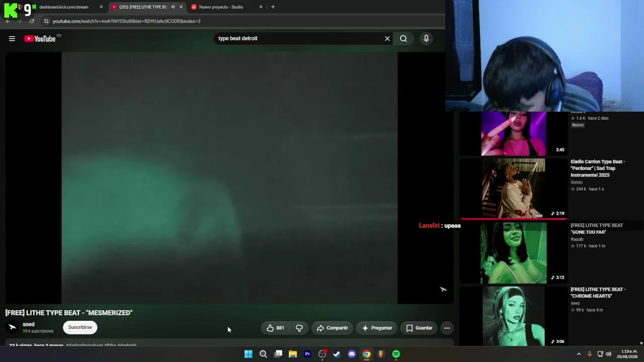Switch to Nuevo proyecto - Studio tab

click(x=221, y=7)
